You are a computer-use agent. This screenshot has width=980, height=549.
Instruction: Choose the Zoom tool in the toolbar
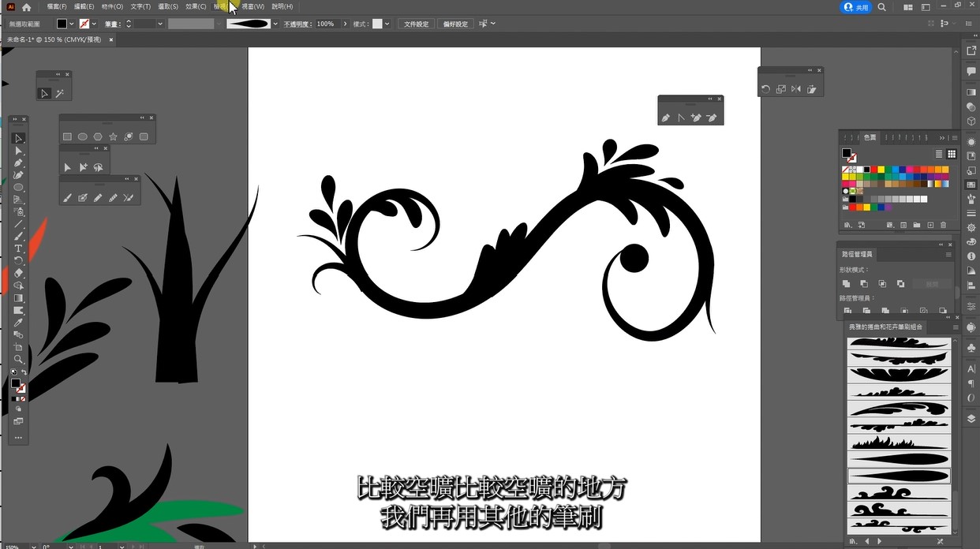18,359
